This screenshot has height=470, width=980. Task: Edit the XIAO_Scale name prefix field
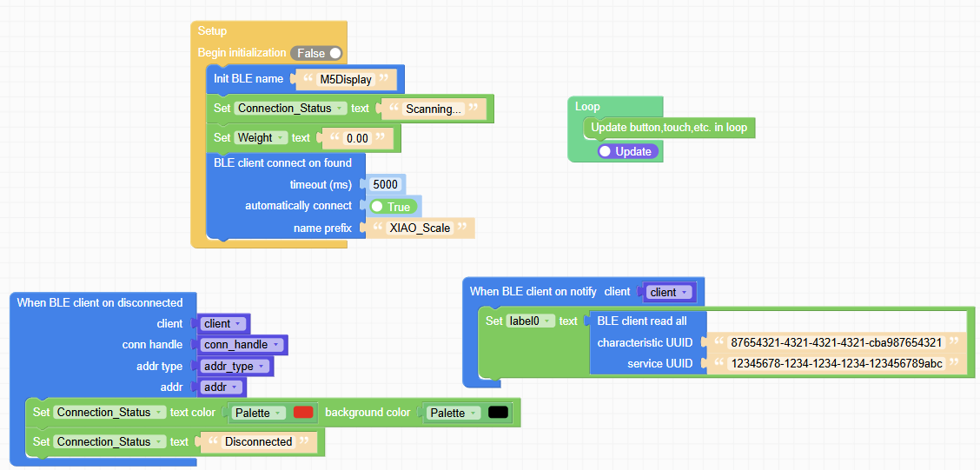point(420,228)
